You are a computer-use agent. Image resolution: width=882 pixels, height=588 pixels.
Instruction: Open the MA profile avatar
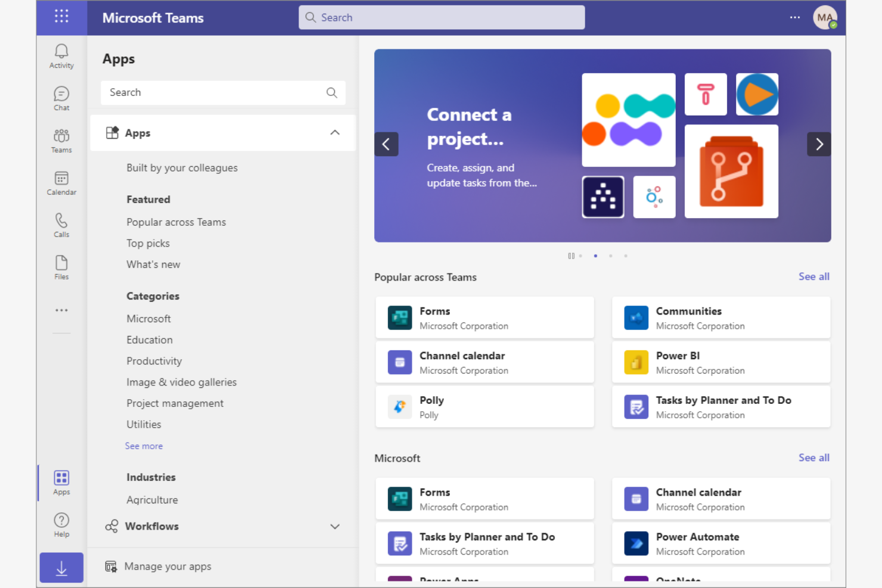click(825, 17)
